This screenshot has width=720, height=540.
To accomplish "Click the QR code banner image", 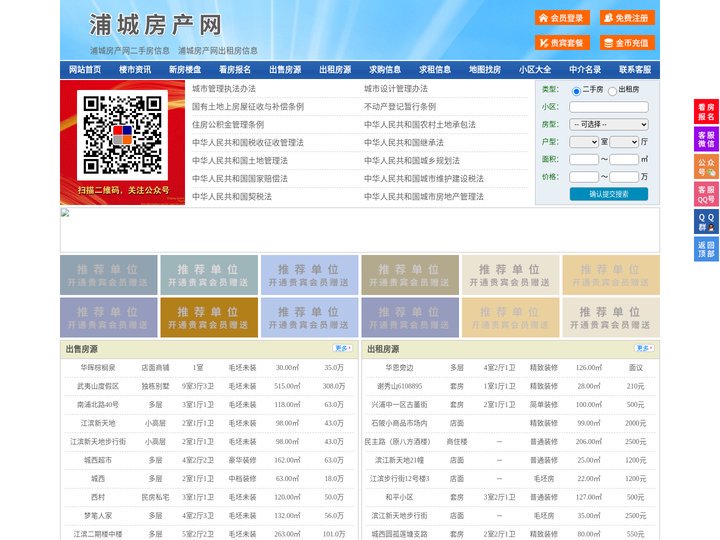I will coord(123,142).
